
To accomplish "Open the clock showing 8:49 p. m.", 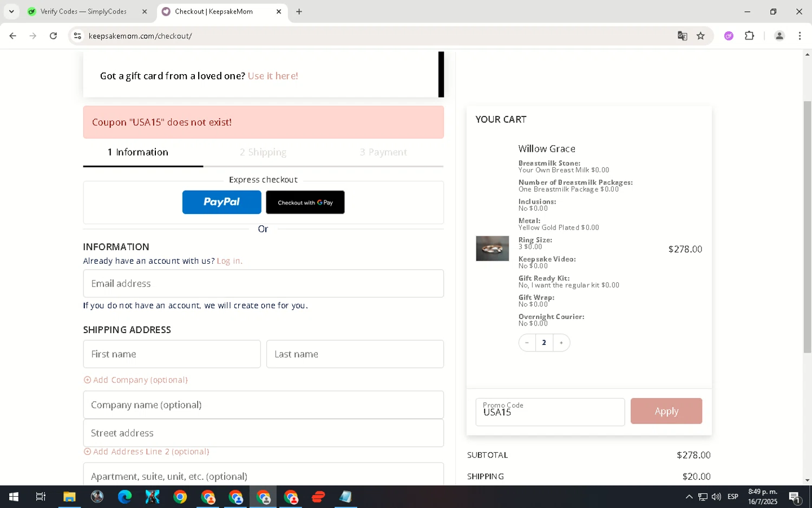I will pos(763,497).
